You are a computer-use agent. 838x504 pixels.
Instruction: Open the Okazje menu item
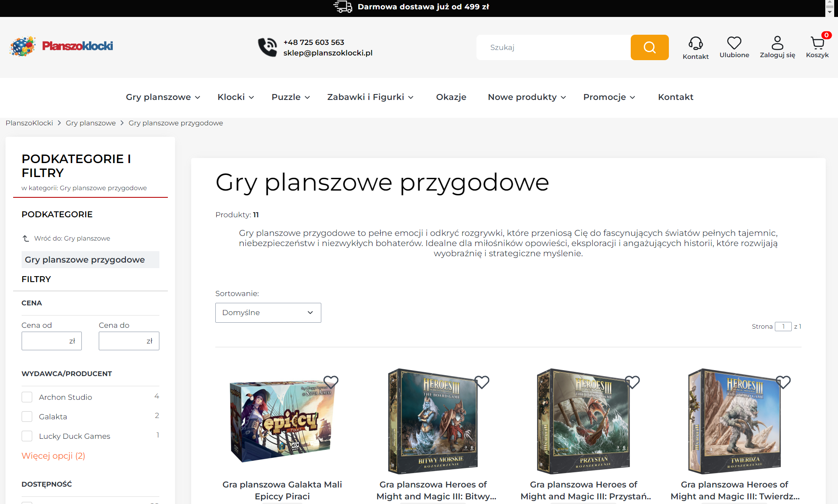click(451, 97)
